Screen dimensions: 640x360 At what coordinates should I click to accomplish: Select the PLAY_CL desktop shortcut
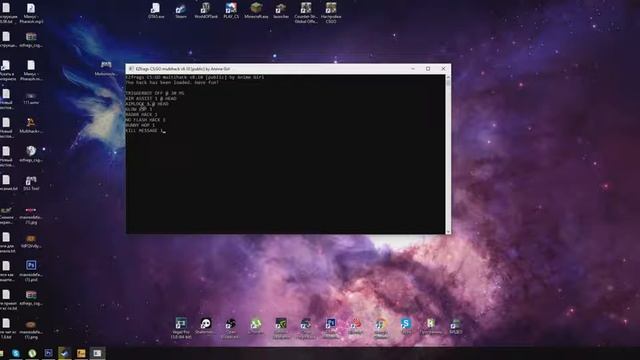point(231,11)
